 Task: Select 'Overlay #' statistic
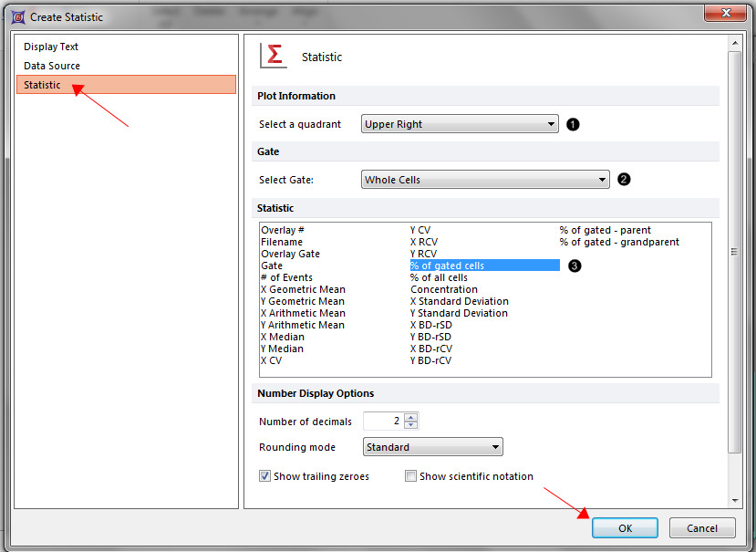(x=283, y=230)
